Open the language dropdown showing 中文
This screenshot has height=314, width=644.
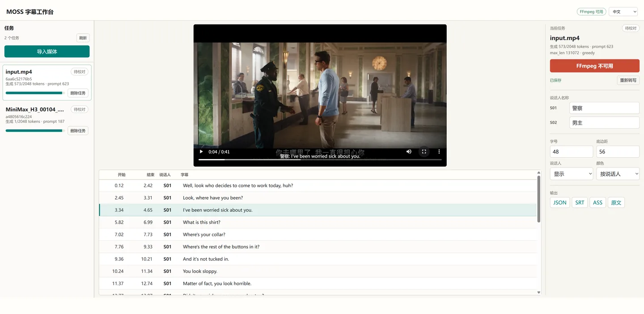click(623, 12)
